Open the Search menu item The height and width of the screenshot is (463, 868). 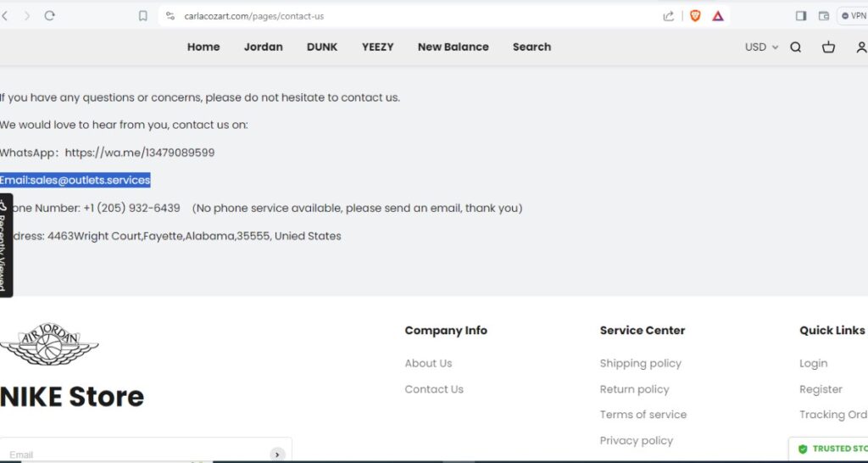[532, 47]
